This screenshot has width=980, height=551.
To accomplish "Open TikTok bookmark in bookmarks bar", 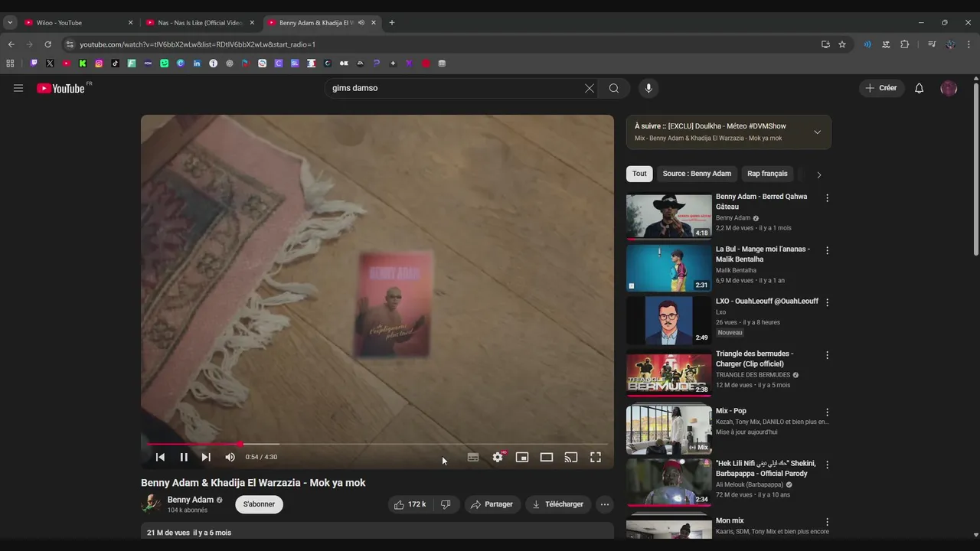I will (x=115, y=64).
